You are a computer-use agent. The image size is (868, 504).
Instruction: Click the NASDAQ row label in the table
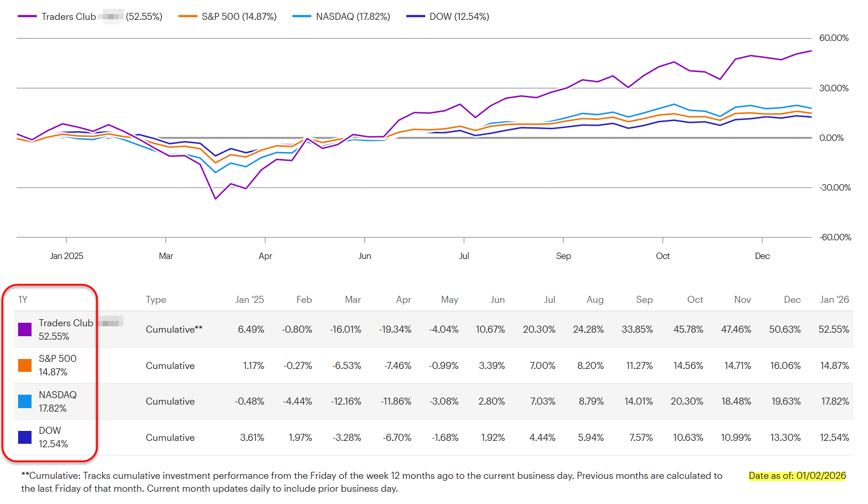click(x=58, y=395)
